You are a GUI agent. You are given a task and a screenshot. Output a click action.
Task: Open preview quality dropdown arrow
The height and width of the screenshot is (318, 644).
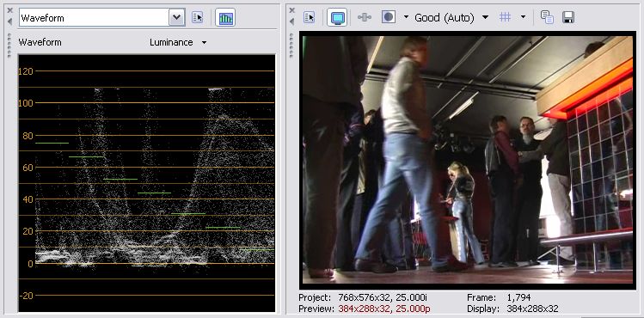coord(485,17)
